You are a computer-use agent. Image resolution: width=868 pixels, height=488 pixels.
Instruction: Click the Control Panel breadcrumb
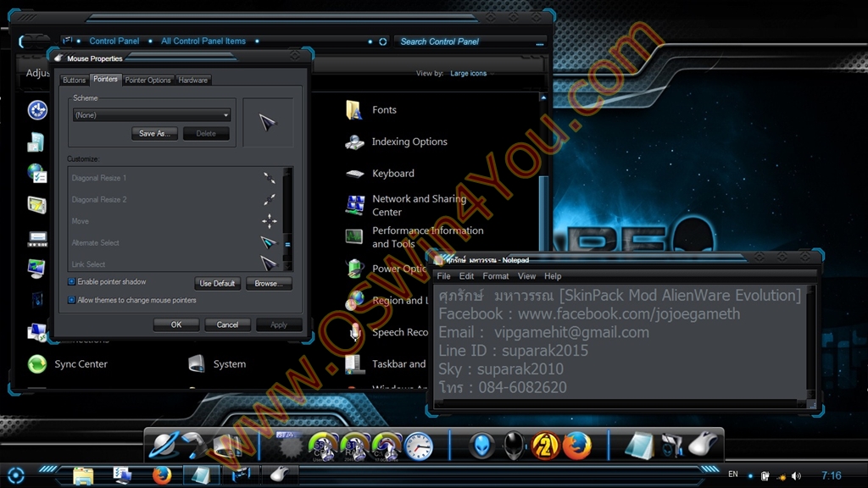click(114, 41)
